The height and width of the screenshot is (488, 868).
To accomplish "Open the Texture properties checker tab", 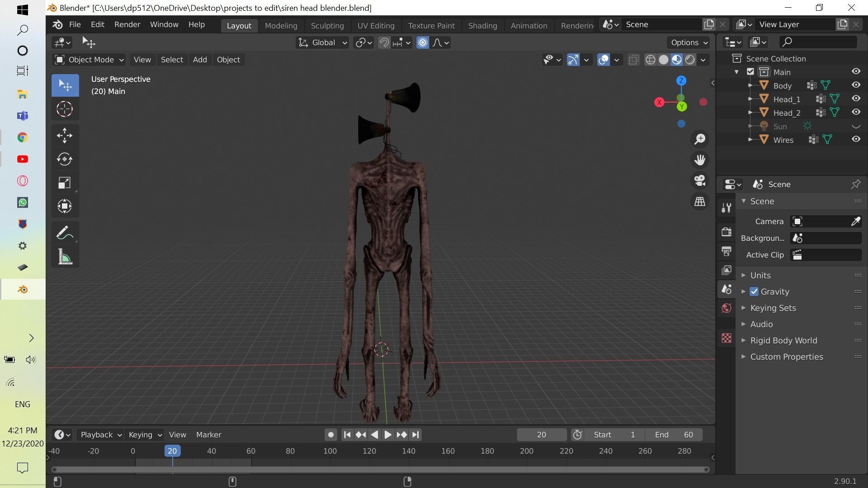I will pos(726,338).
